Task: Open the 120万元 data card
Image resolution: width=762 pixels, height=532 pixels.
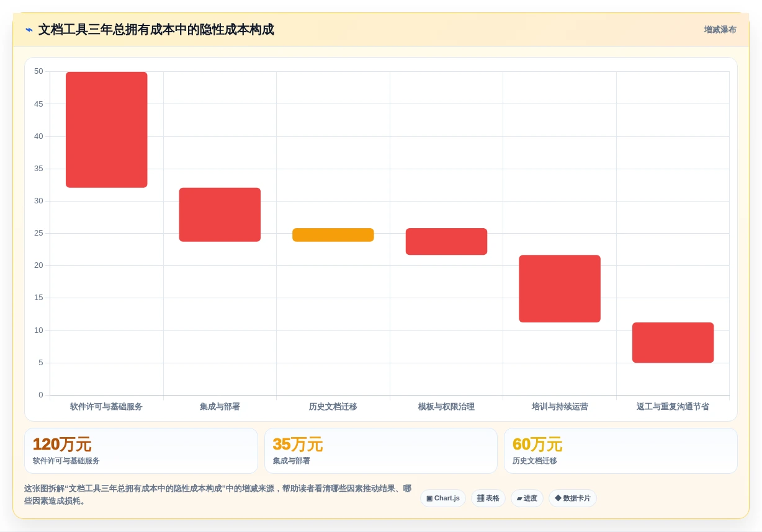Action: tap(141, 451)
